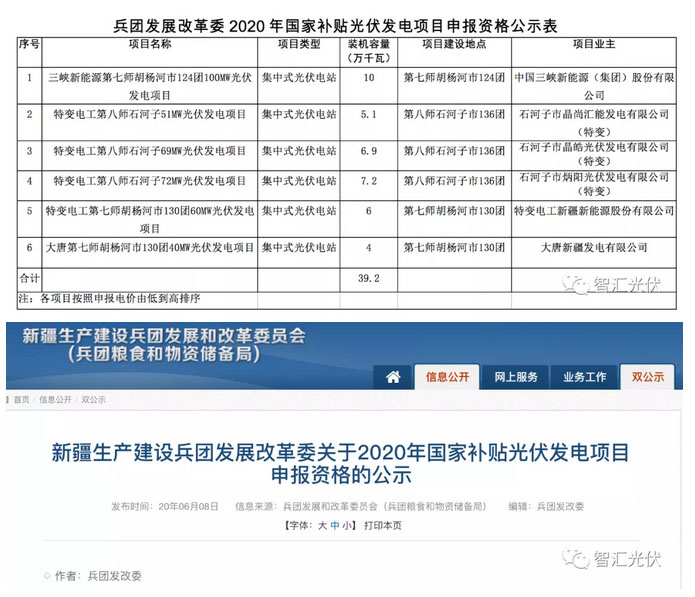Click 信息公开 in the breadcrumb trail
This screenshot has width=695, height=597.
(55, 400)
